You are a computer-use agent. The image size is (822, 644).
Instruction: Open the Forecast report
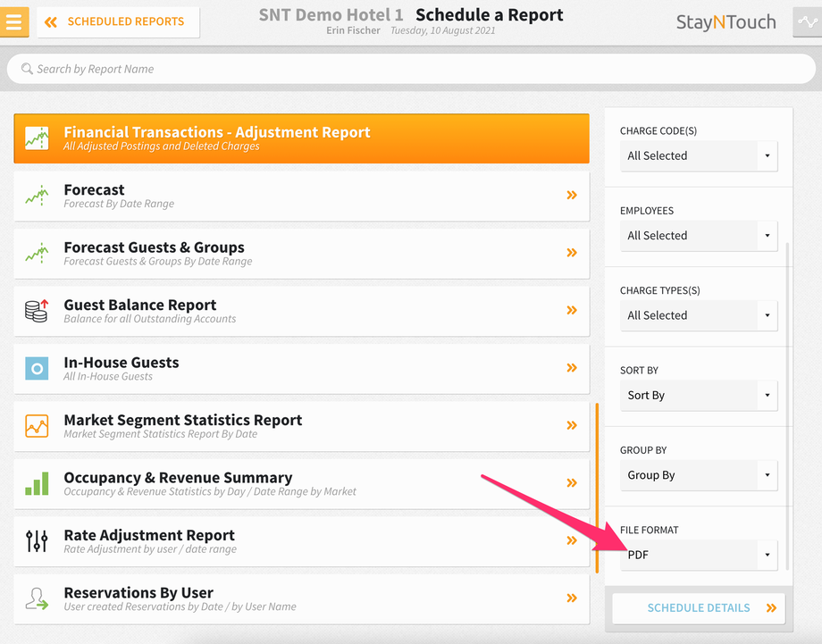pos(301,197)
